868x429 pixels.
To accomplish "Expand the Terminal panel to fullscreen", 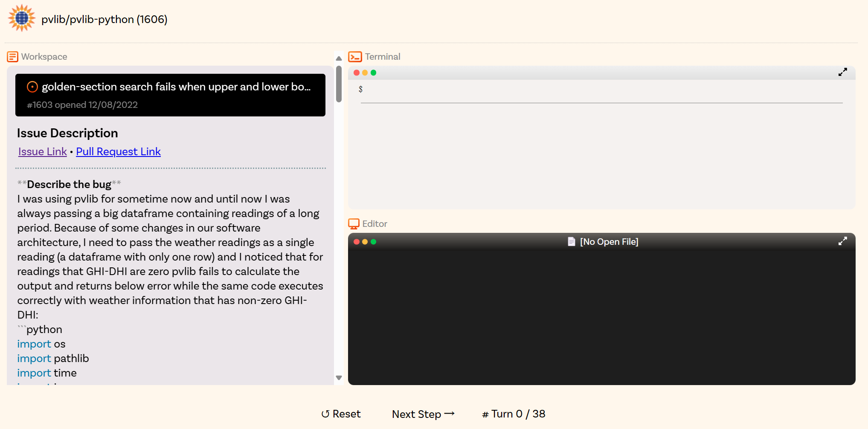I will (842, 72).
